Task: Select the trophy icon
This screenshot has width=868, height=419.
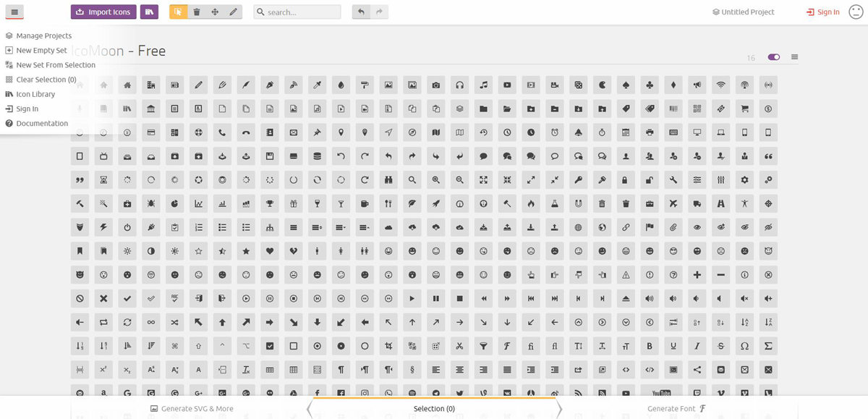Action: coord(270,203)
